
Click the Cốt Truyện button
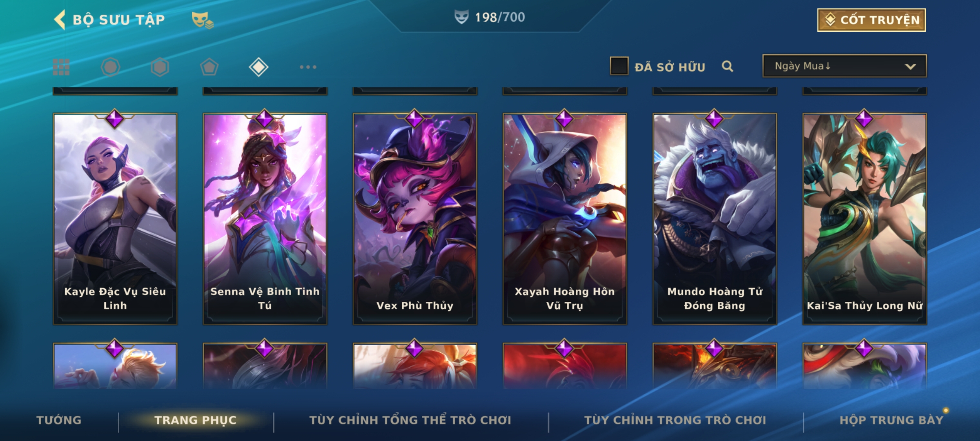click(871, 20)
